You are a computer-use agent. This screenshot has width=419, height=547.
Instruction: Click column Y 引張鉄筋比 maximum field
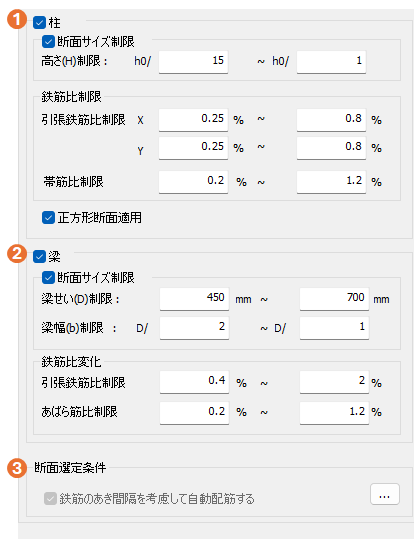pos(331,148)
